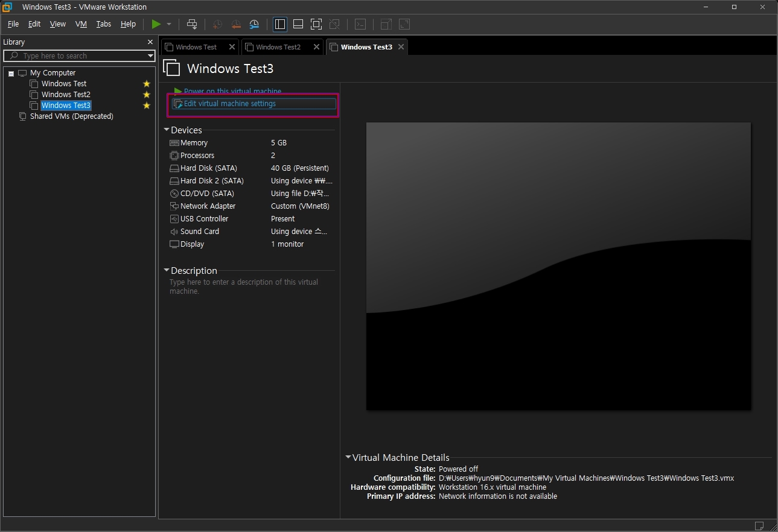This screenshot has height=532, width=778.
Task: Select Windows Test3 in the library tree
Action: pos(66,106)
